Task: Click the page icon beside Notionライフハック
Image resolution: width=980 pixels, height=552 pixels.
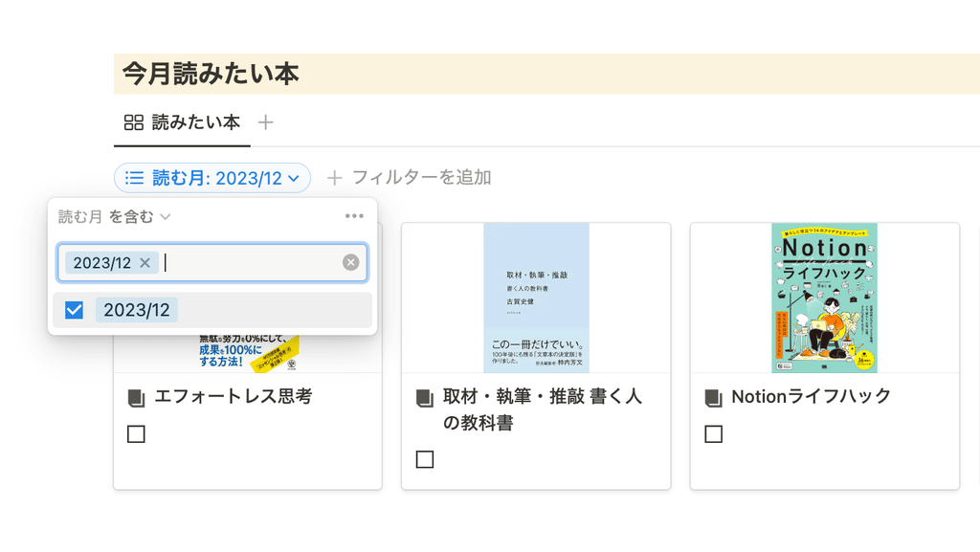Action: 713,398
